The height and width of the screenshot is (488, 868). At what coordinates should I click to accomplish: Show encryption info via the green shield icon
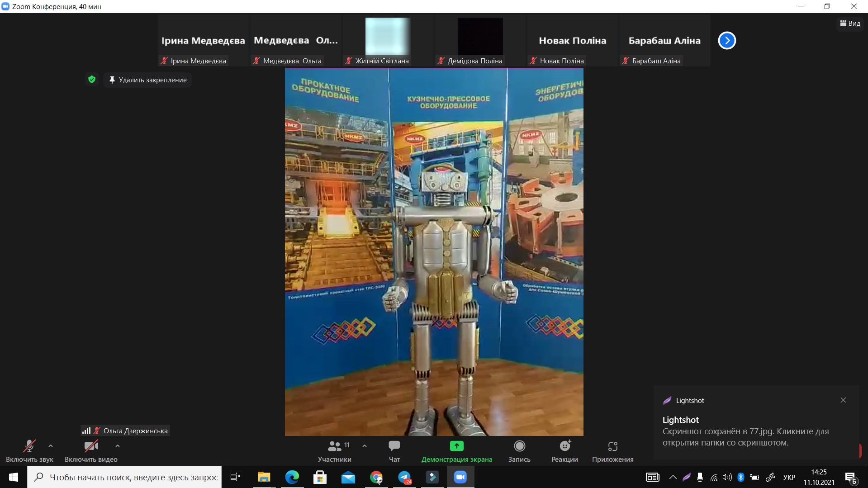tap(92, 80)
